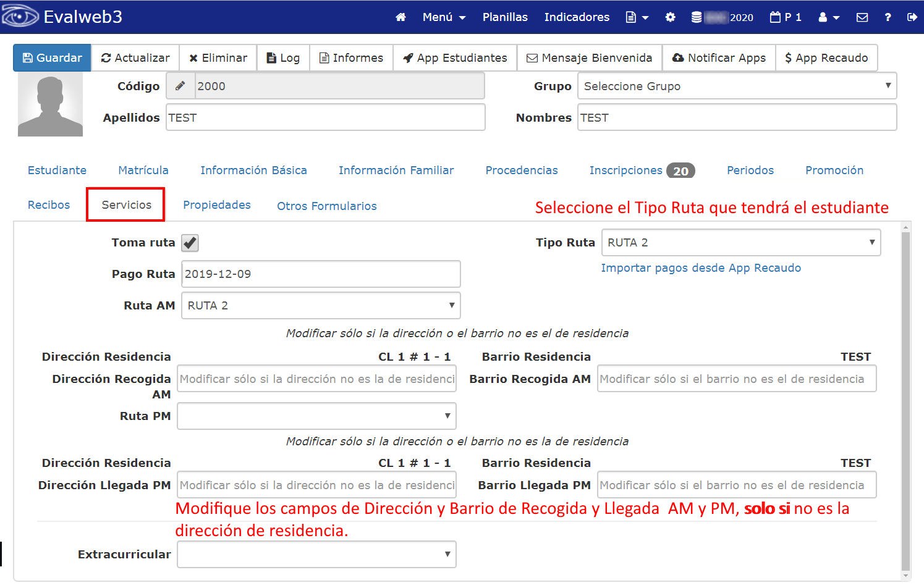Click the calendar P 1 icon
Viewport: 924px width, 588px height.
[x=786, y=17]
